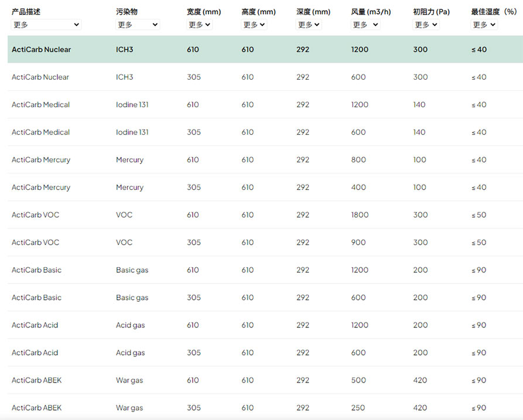Select the ActiCarb Basic row with width 610
Viewport: 523px width, 420px height.
tap(265, 270)
